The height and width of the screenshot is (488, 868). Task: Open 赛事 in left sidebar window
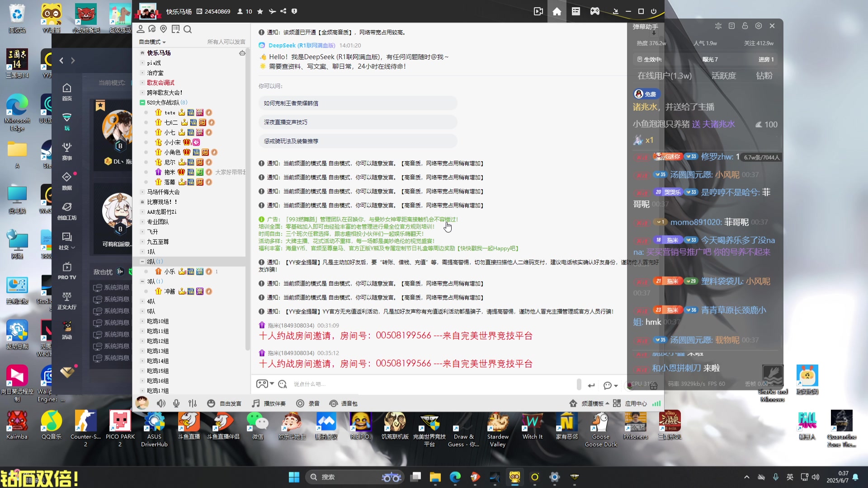67,151
